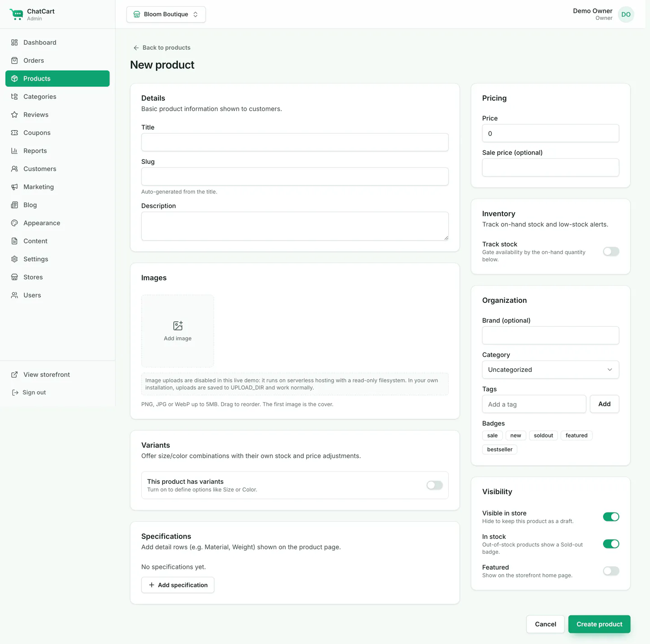Switch off the In stock toggle
Screen dimensions: 650x644
(x=611, y=544)
